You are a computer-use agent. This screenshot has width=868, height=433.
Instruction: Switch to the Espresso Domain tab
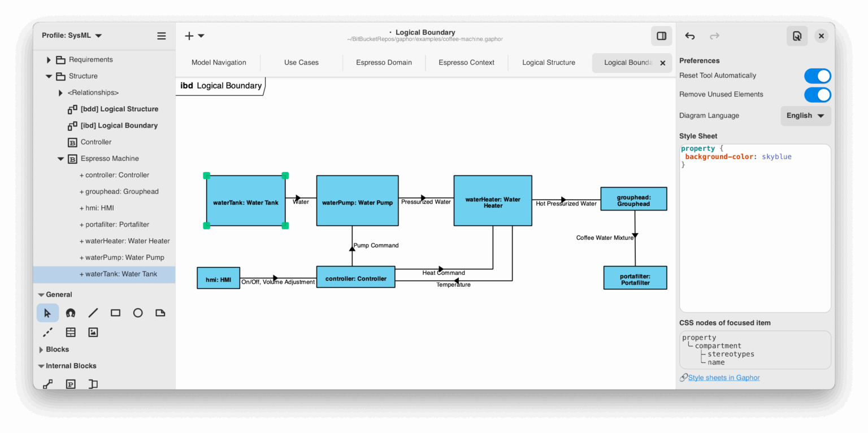(384, 63)
